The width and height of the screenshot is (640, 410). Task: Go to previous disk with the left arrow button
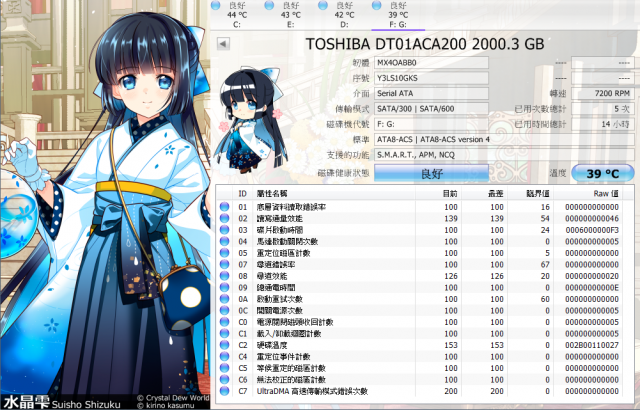223,43
